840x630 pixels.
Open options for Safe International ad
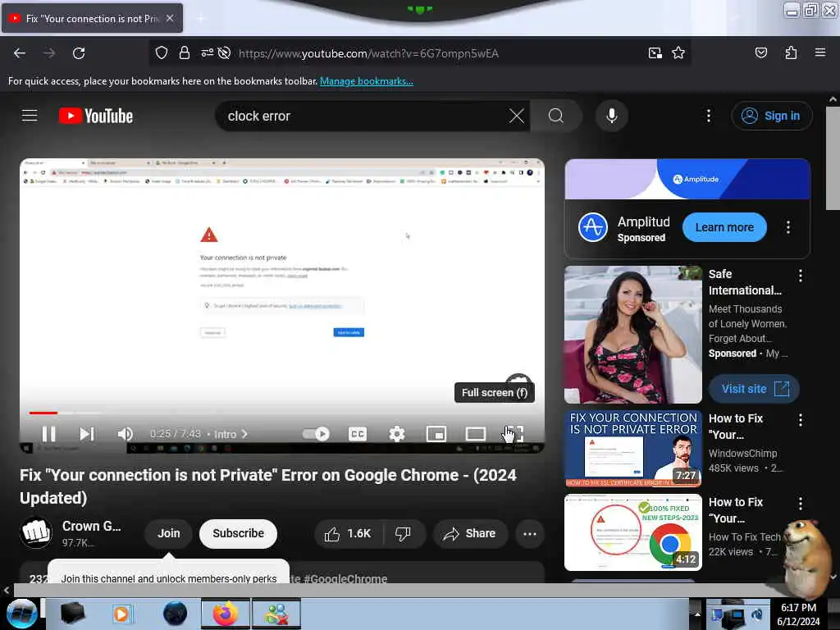pos(800,276)
